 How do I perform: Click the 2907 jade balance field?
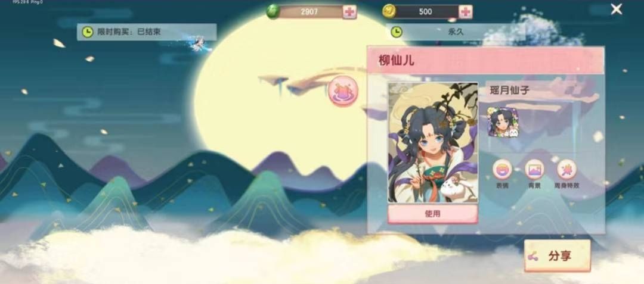[x=310, y=12]
